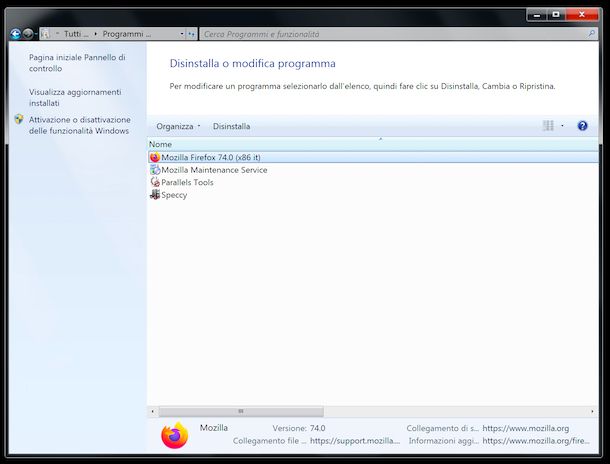The width and height of the screenshot is (610, 464).
Task: Click the horizontal scrollbar thumb
Action: [x=241, y=411]
